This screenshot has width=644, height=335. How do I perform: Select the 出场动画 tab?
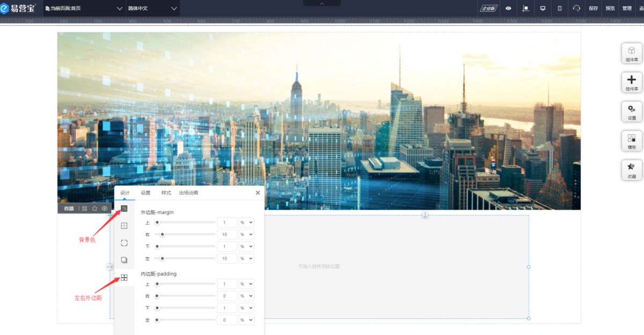click(188, 193)
